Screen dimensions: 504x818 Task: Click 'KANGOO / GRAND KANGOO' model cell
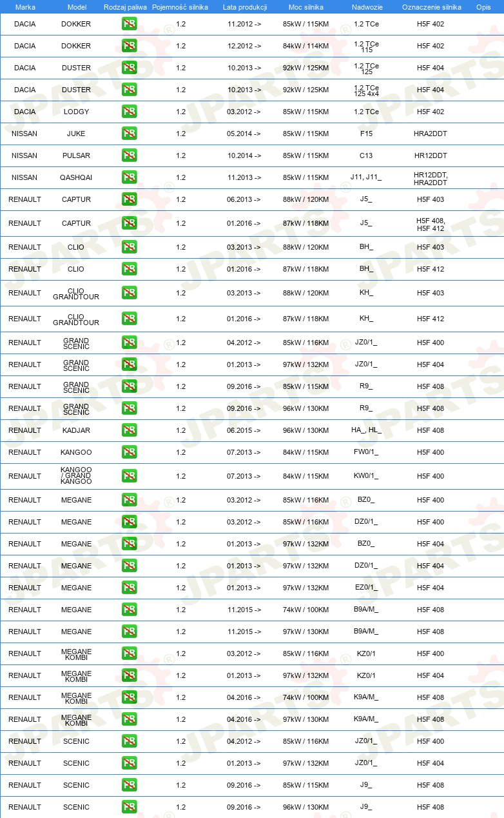tap(76, 476)
